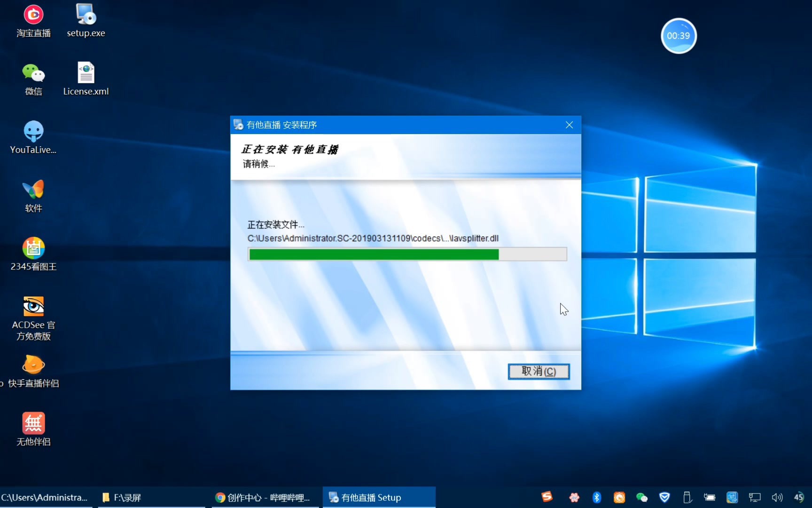
Task: Click the 正在安装文件... label
Action: tap(276, 225)
